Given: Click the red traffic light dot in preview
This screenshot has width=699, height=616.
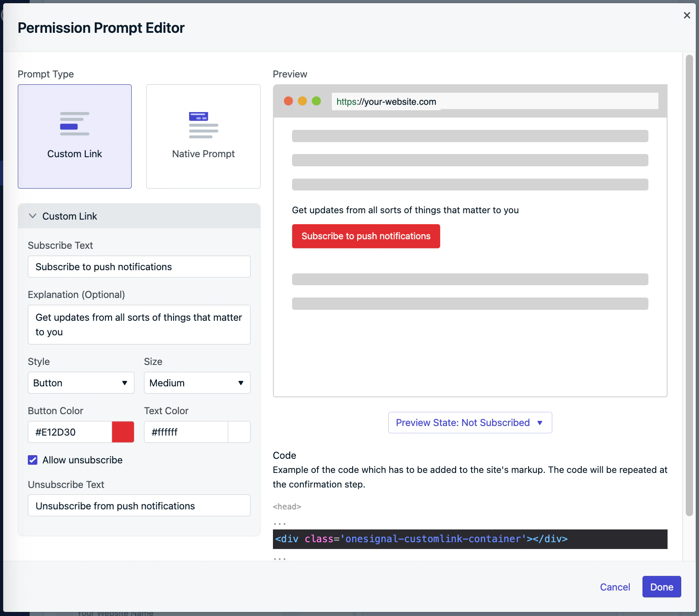Looking at the screenshot, I should [288, 101].
